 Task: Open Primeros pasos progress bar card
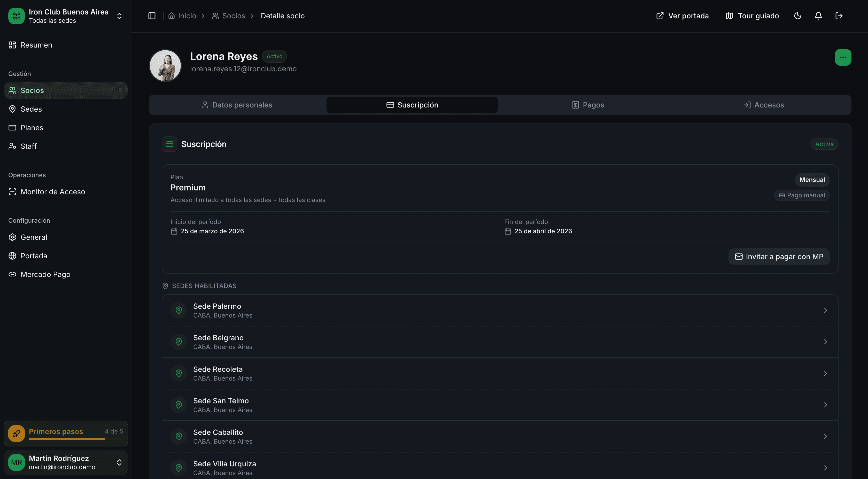click(x=66, y=433)
